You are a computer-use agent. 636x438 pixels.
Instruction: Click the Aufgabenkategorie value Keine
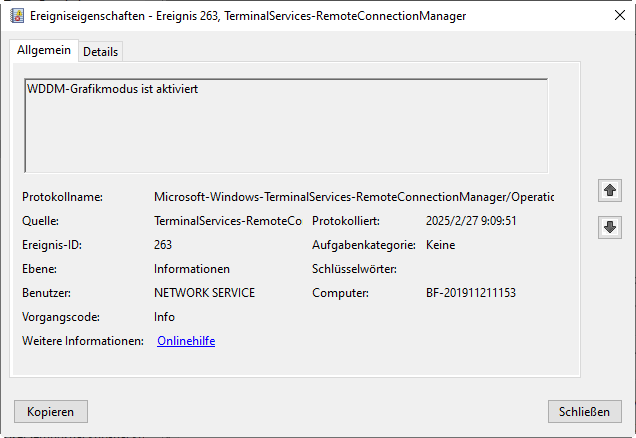(x=441, y=245)
